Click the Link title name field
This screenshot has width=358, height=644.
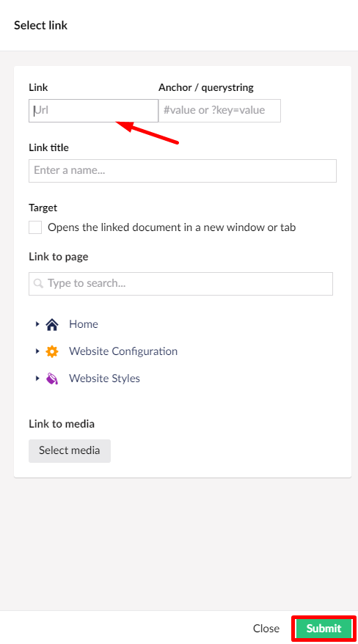coord(182,171)
